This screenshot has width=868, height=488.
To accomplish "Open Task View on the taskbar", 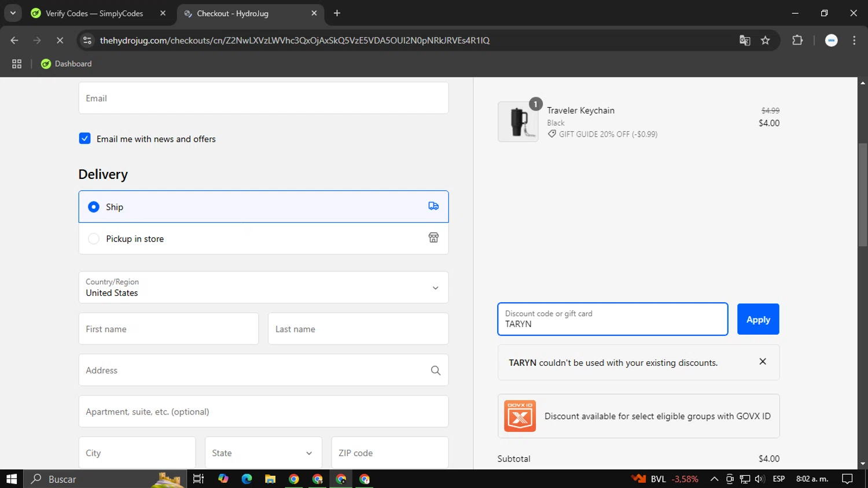I will pyautogui.click(x=198, y=479).
